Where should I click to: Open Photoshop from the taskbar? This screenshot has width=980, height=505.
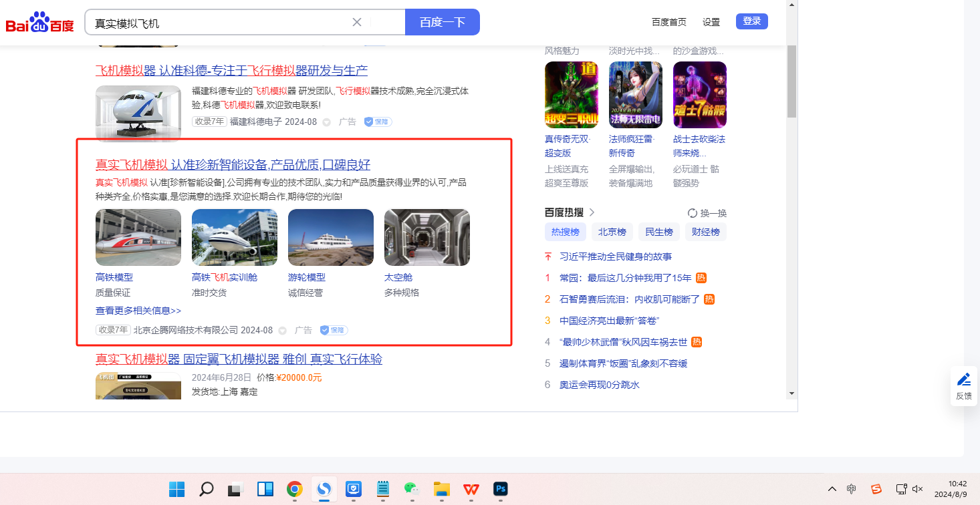[500, 489]
